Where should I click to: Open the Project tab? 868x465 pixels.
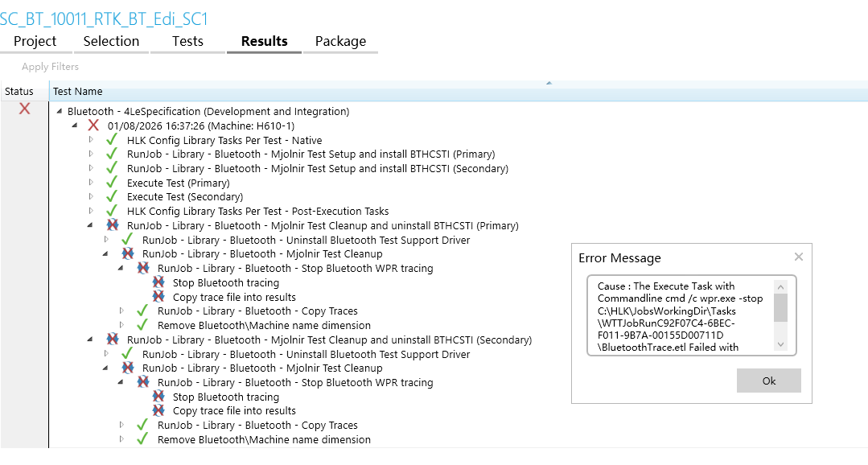[x=35, y=42]
